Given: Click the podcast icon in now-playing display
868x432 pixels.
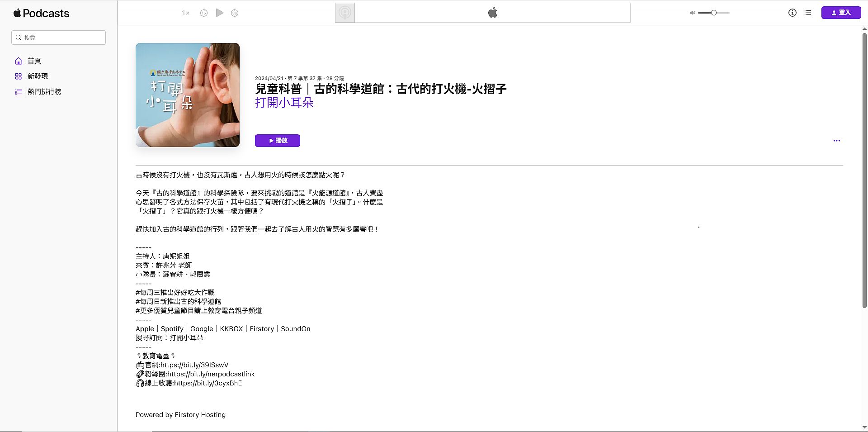Looking at the screenshot, I should coord(345,13).
